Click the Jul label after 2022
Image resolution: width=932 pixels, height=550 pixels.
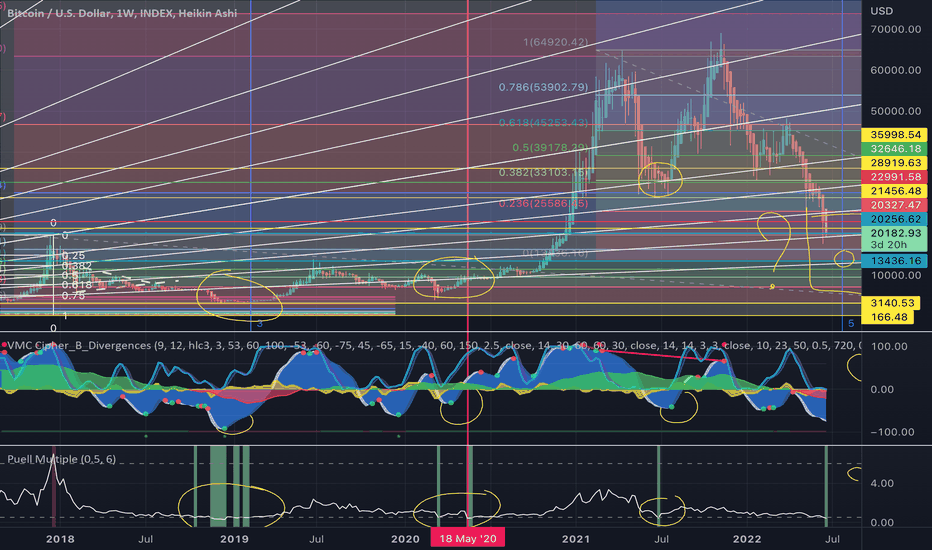(x=833, y=539)
